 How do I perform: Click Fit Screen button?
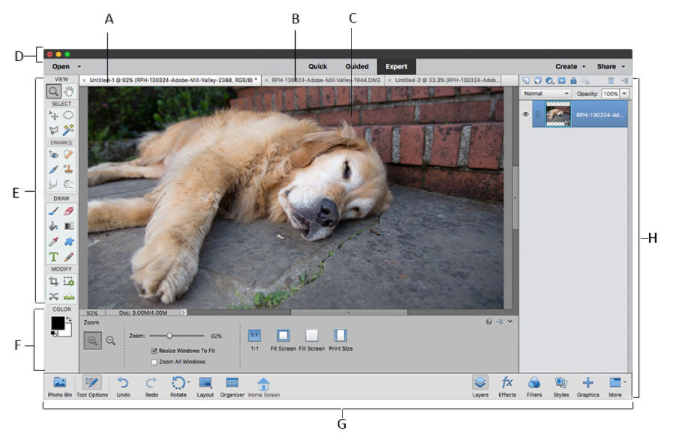283,341
